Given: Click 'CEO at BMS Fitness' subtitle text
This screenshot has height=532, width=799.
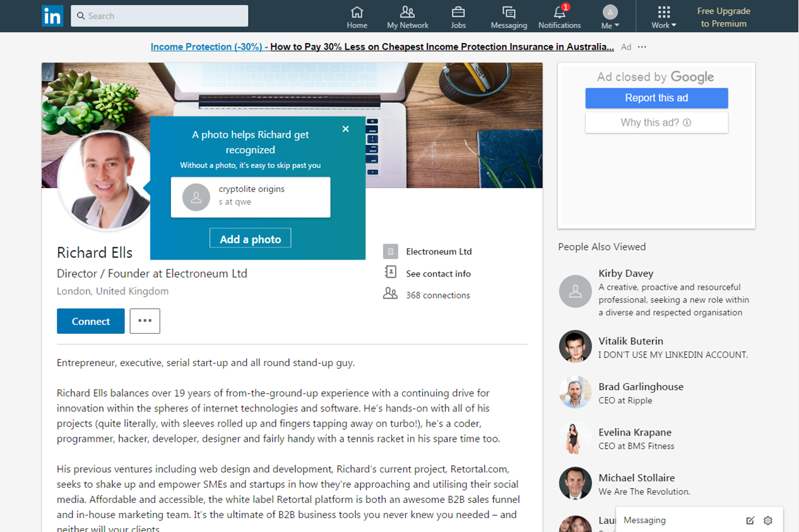Looking at the screenshot, I should 636,446.
